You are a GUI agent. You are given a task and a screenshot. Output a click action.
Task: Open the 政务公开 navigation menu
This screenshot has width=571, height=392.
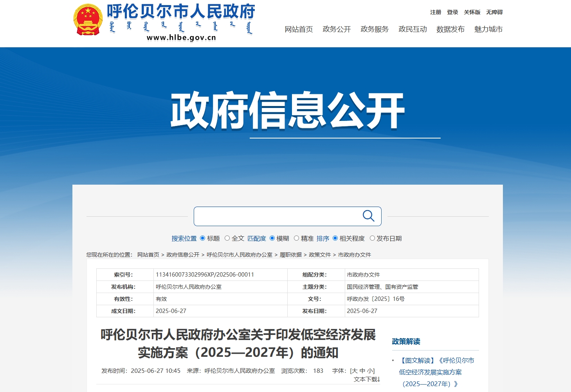click(x=337, y=29)
